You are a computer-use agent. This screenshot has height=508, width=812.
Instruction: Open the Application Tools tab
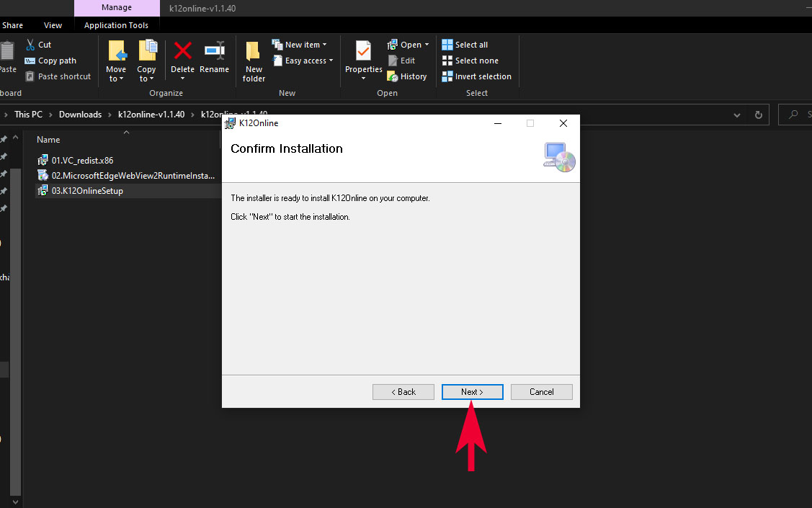(x=116, y=25)
